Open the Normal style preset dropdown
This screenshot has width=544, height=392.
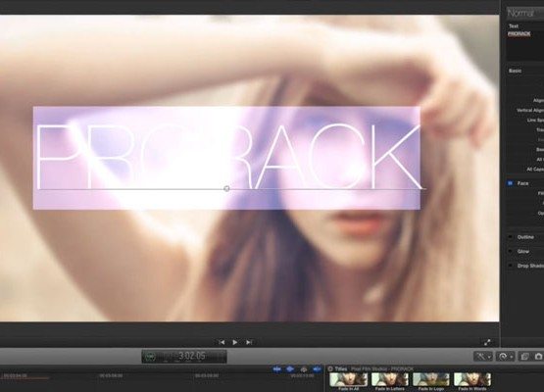[x=524, y=13]
